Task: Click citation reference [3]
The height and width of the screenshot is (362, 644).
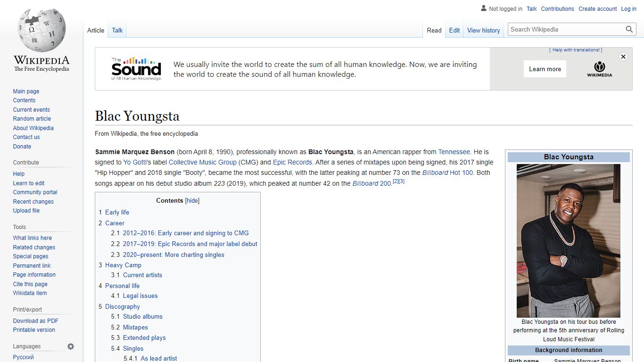Action: click(402, 181)
